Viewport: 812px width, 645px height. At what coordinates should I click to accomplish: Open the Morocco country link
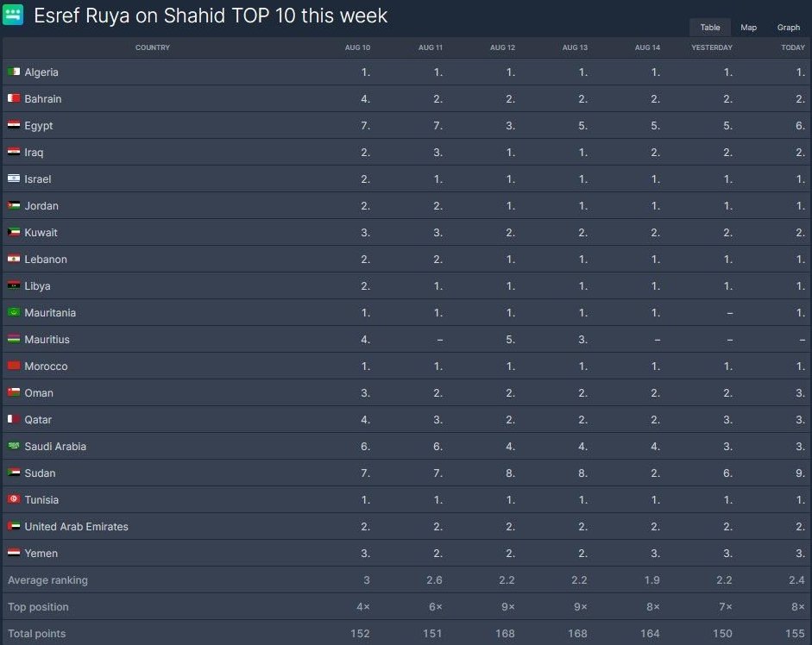[46, 366]
